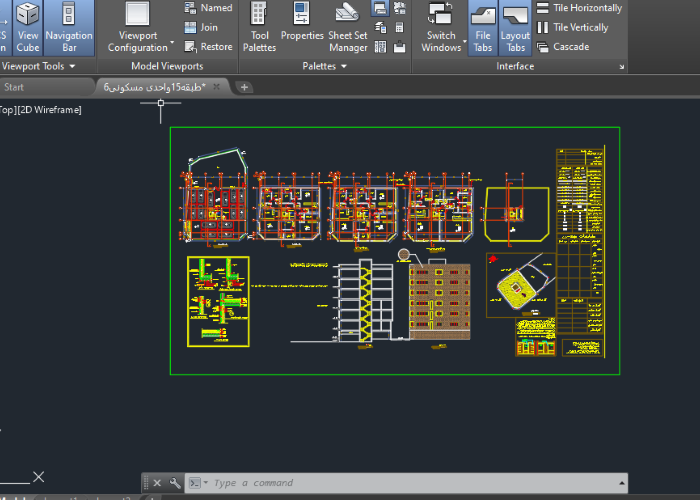The image size is (700, 500).
Task: Open the Viewport Configuration icon
Action: point(138,14)
